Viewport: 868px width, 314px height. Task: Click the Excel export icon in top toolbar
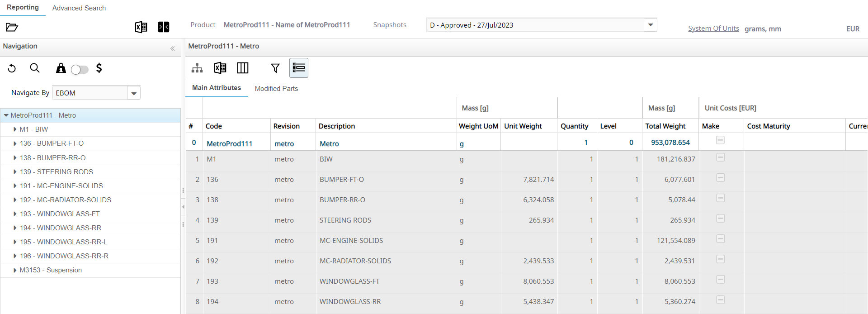141,27
